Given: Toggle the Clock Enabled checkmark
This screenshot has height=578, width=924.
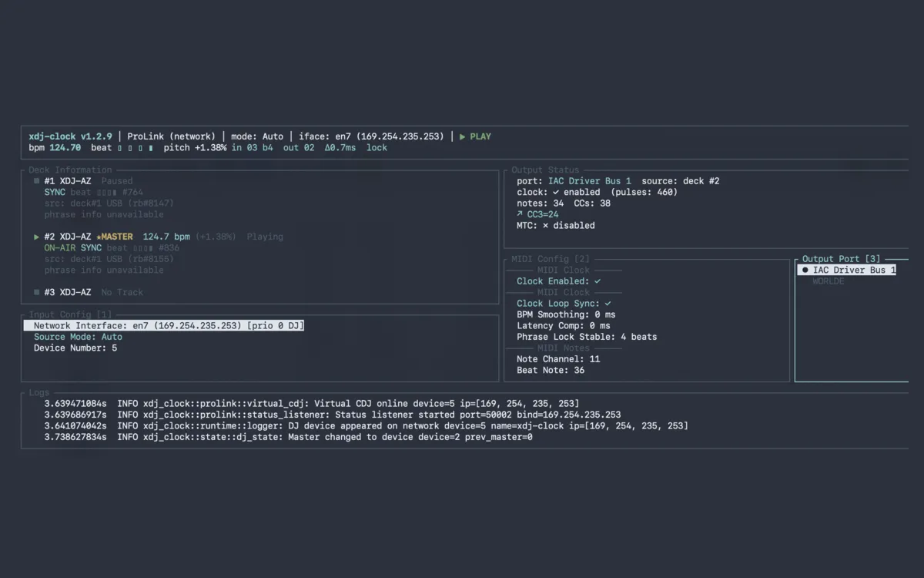Looking at the screenshot, I should 598,281.
